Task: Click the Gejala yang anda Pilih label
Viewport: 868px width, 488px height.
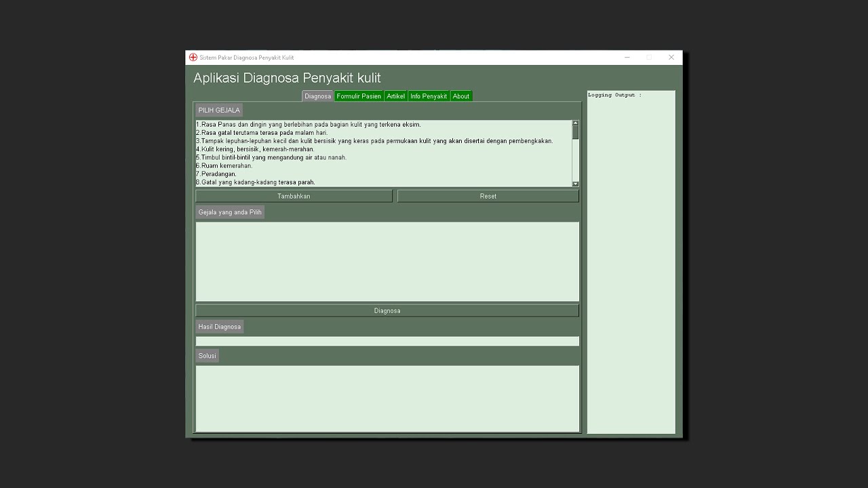Action: pyautogui.click(x=230, y=212)
